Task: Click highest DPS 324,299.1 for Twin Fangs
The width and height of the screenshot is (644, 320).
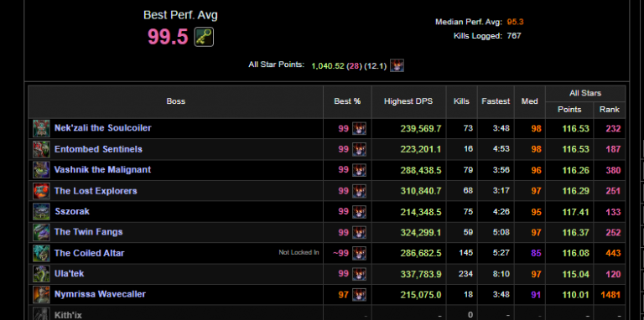Action: point(421,233)
